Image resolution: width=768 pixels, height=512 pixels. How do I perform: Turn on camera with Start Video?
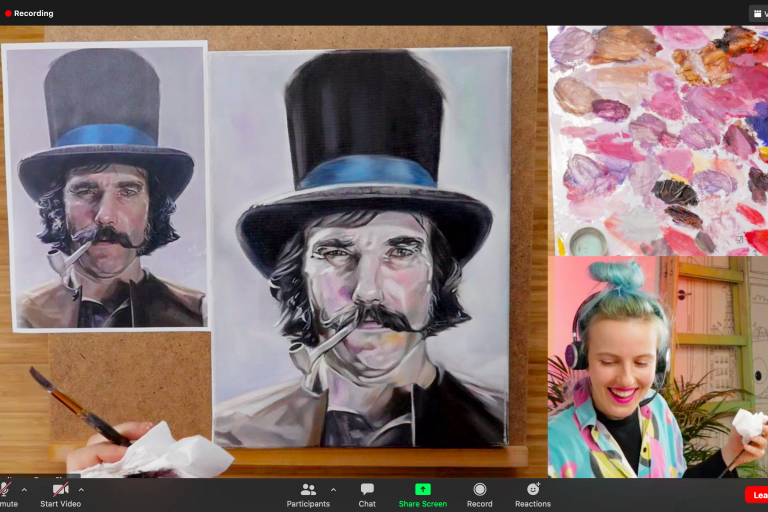[60, 495]
